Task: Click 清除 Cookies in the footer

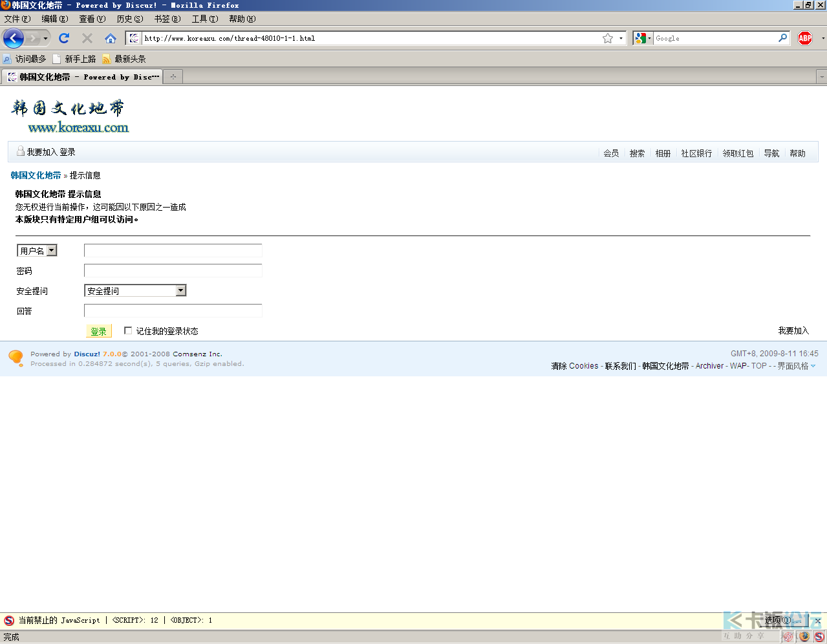Action: (x=575, y=366)
